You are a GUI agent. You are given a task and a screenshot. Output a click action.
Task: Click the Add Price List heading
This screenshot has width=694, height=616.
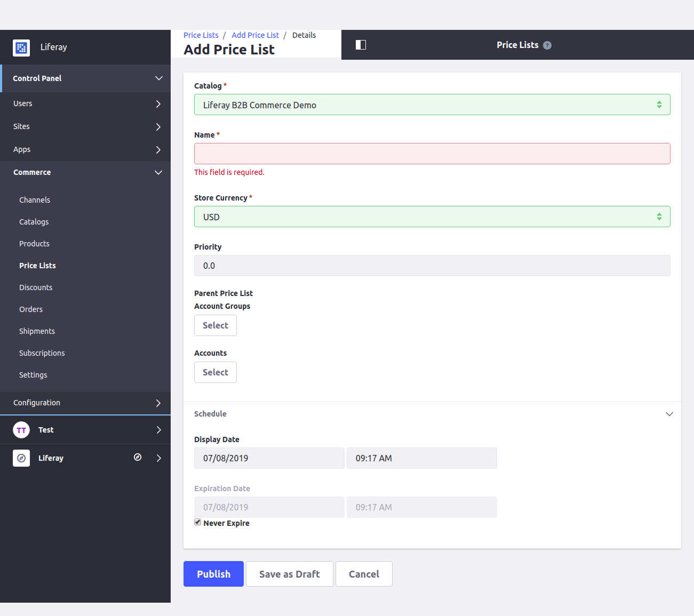(x=229, y=50)
